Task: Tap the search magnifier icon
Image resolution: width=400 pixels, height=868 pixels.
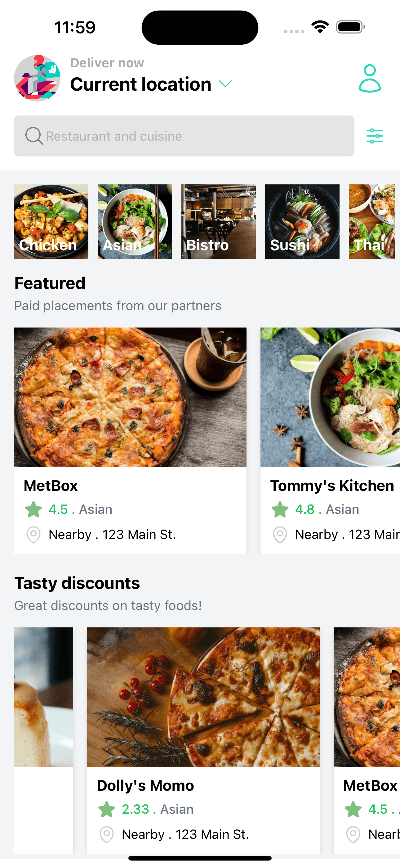Action: [34, 136]
